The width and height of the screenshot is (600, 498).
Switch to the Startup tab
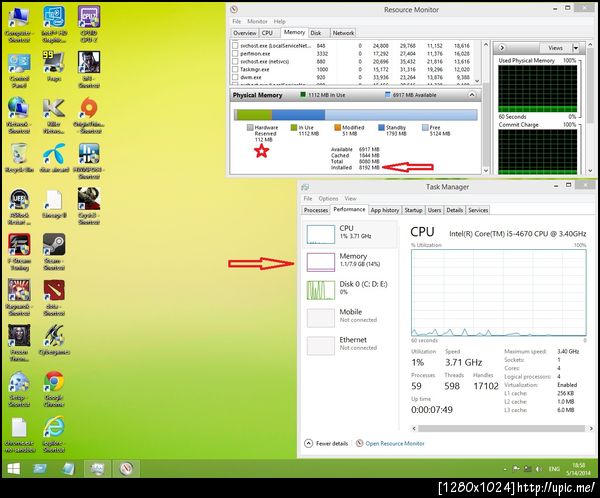pyautogui.click(x=413, y=210)
